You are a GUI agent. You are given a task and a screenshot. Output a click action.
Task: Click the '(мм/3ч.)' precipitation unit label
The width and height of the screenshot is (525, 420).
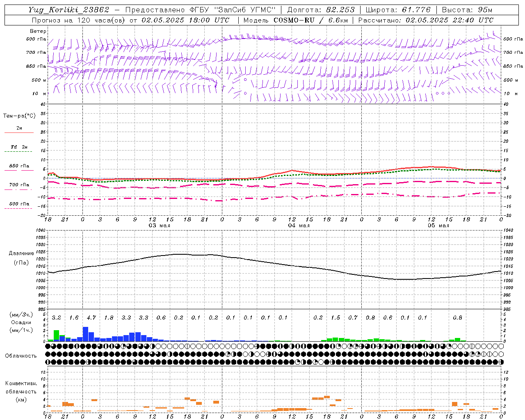click(x=21, y=315)
